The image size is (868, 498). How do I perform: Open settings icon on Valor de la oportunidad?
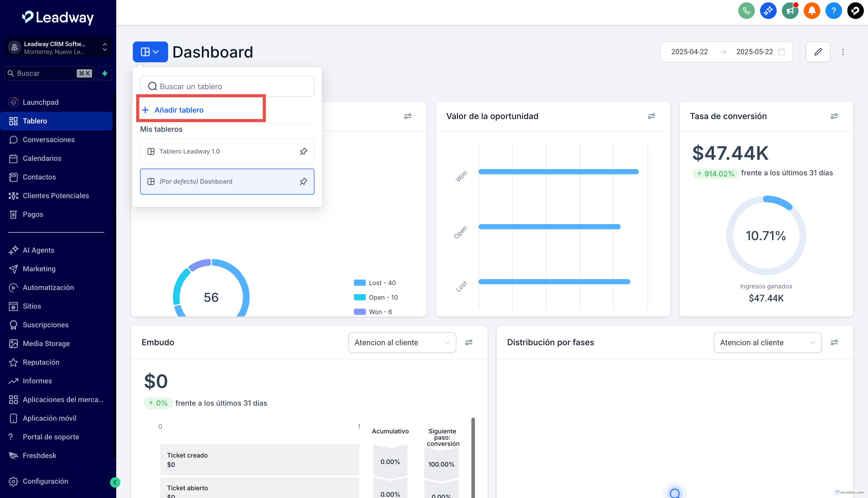pos(651,116)
